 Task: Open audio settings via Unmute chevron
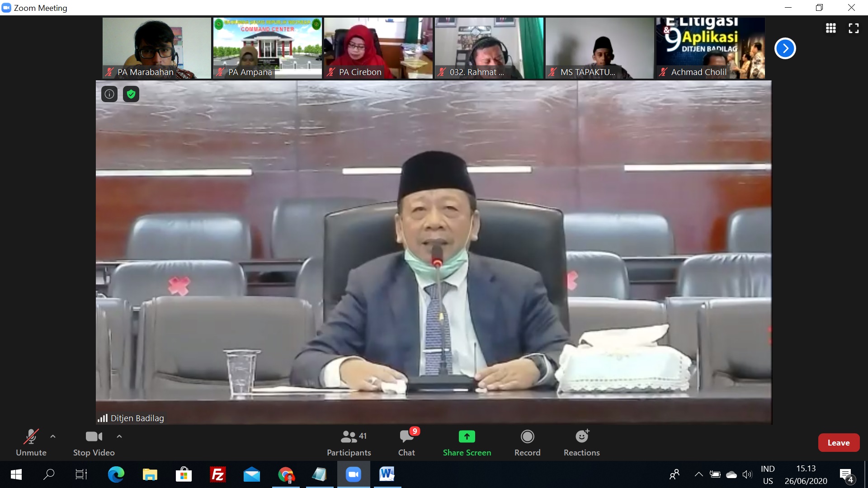53,436
